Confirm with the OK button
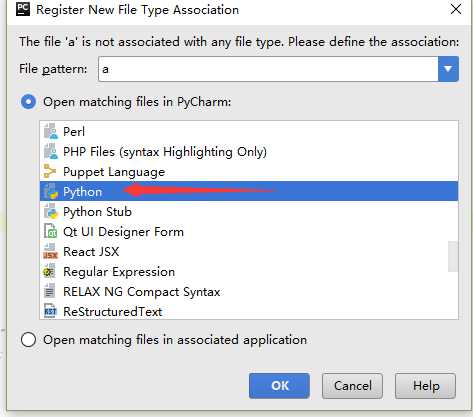 (x=279, y=386)
